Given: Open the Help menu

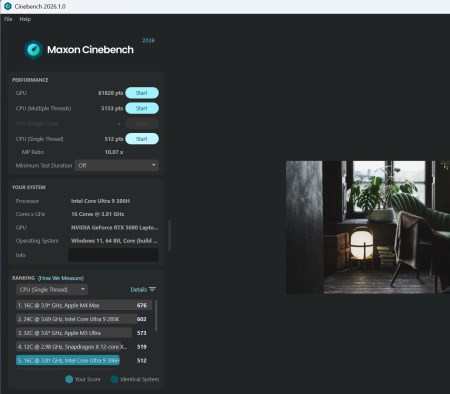Looking at the screenshot, I should (x=25, y=19).
